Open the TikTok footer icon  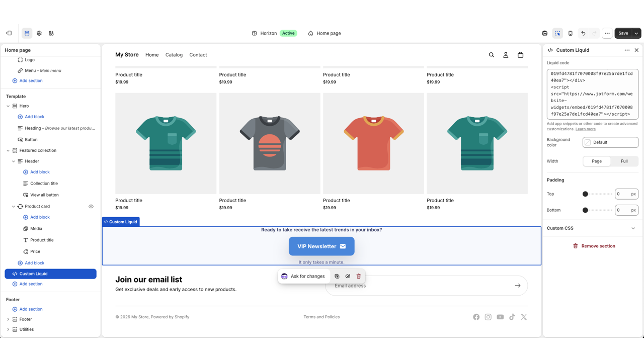tap(512, 317)
